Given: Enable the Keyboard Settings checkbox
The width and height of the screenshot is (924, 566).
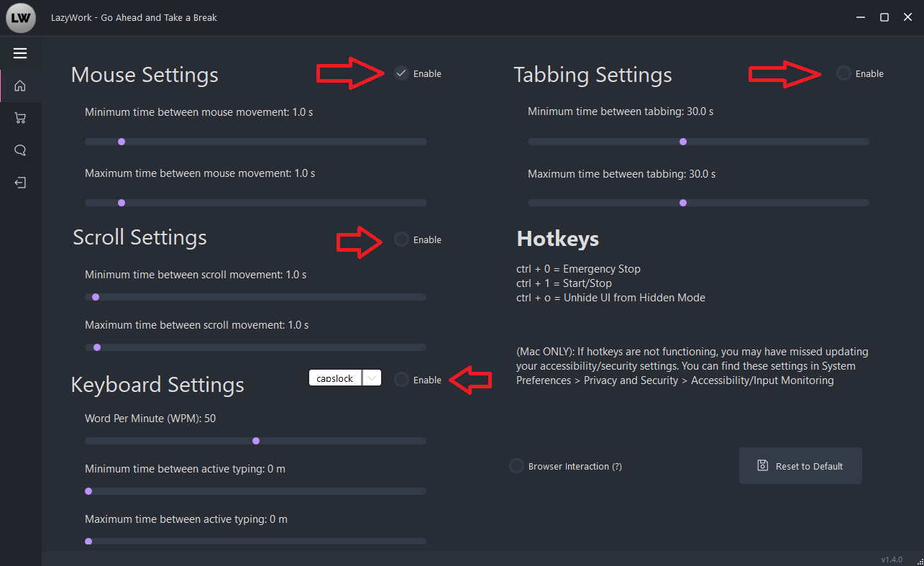Looking at the screenshot, I should (401, 380).
